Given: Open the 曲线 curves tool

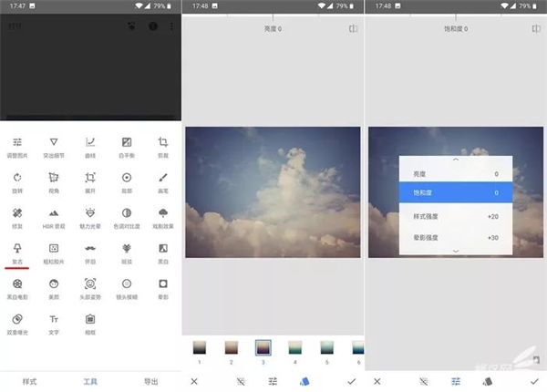Looking at the screenshot, I should click(x=90, y=148).
